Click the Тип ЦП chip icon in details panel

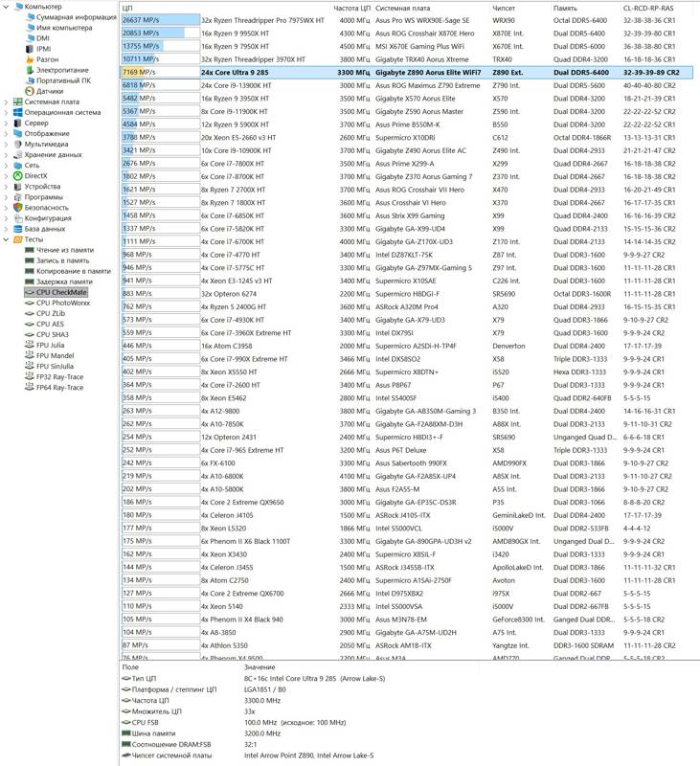tap(126, 678)
